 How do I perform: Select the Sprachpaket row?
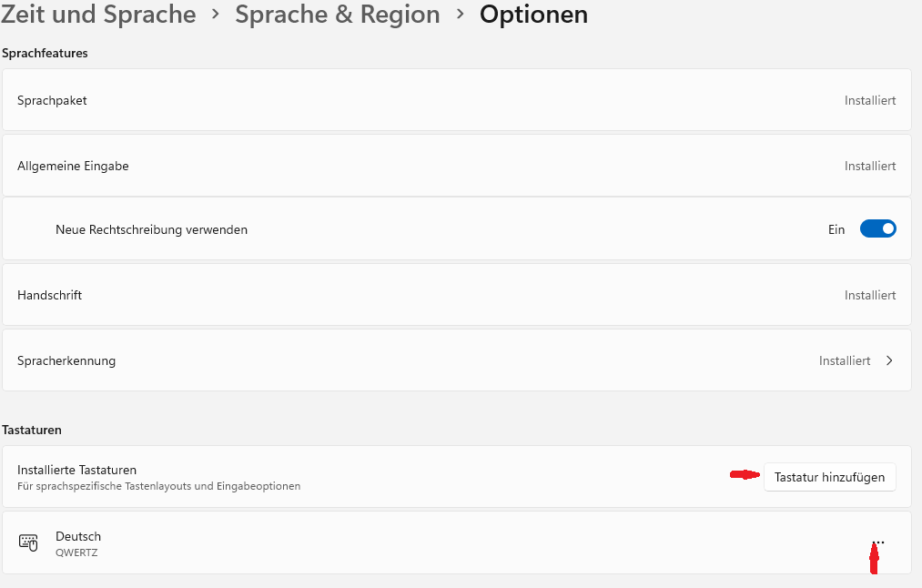[x=457, y=100]
